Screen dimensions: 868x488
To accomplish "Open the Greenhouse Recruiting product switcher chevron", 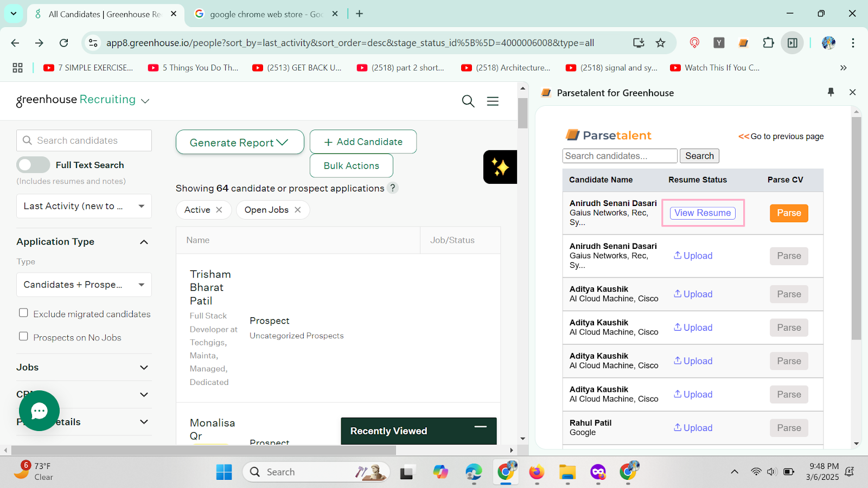I will pyautogui.click(x=145, y=101).
